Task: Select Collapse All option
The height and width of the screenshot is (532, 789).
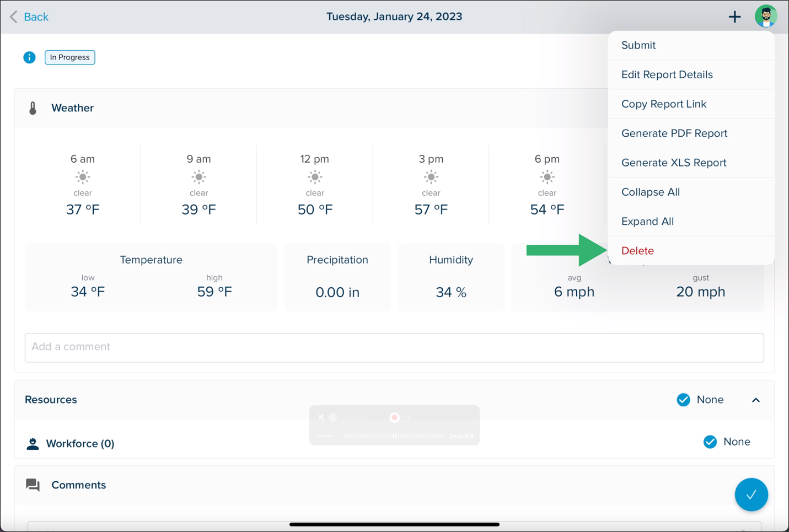Action: pyautogui.click(x=691, y=192)
